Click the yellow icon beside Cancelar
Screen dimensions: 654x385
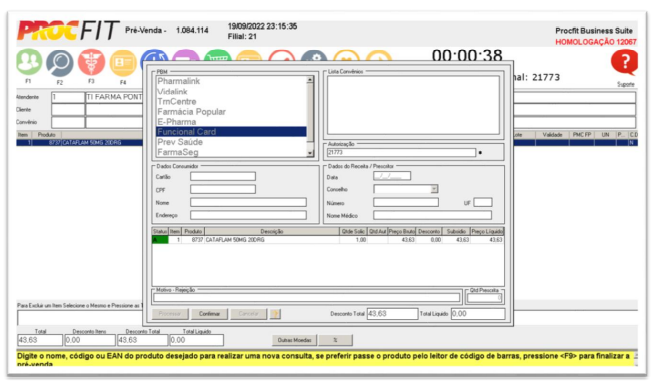pos(275,314)
